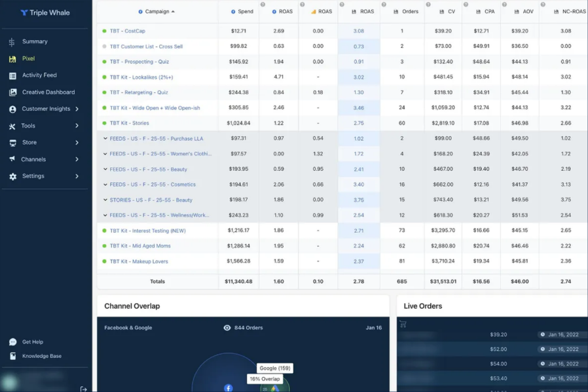Open the Creative Dashboard icon
This screenshot has width=588, height=392.
[x=12, y=92]
